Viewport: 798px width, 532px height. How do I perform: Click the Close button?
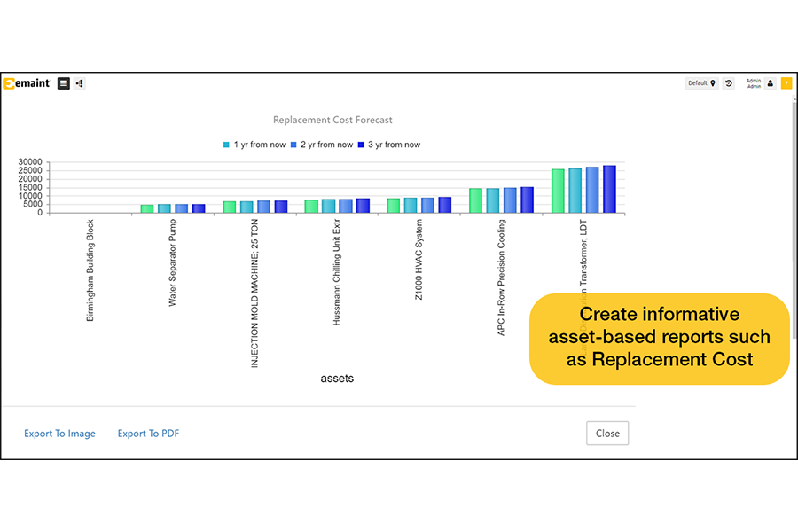(607, 434)
